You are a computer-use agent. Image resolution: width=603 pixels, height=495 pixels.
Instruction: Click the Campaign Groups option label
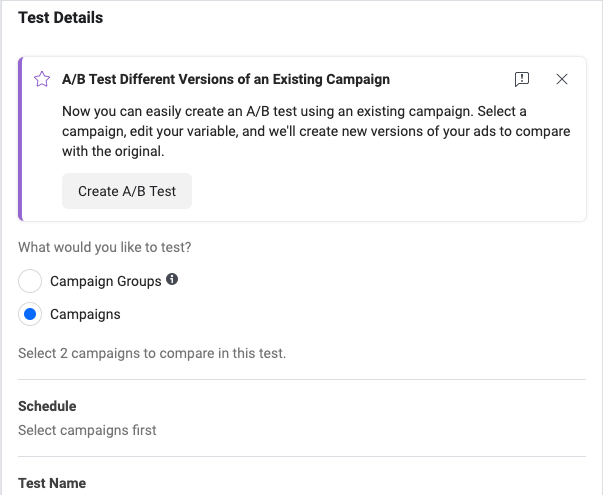tap(105, 282)
